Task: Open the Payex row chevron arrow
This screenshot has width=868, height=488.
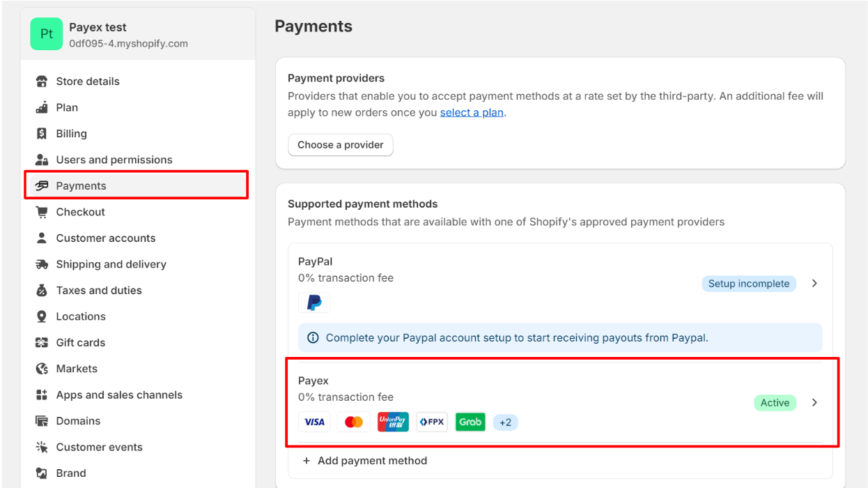Action: point(814,402)
